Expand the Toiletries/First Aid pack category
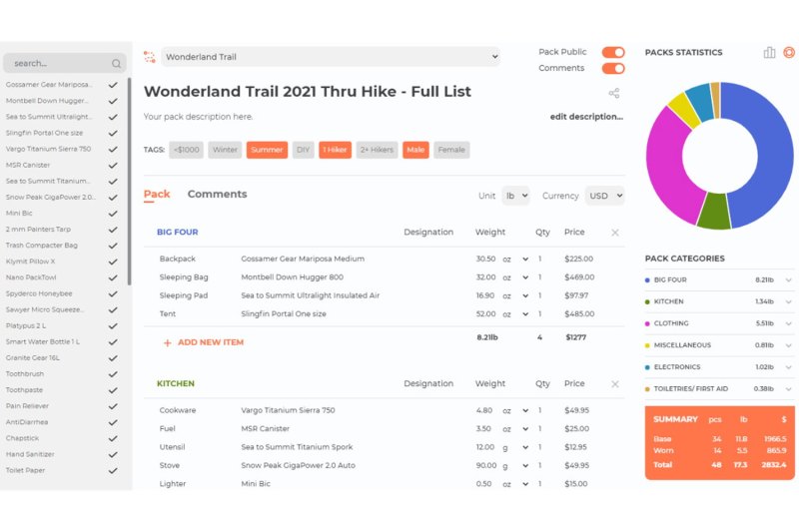The height and width of the screenshot is (532, 799). (x=788, y=389)
